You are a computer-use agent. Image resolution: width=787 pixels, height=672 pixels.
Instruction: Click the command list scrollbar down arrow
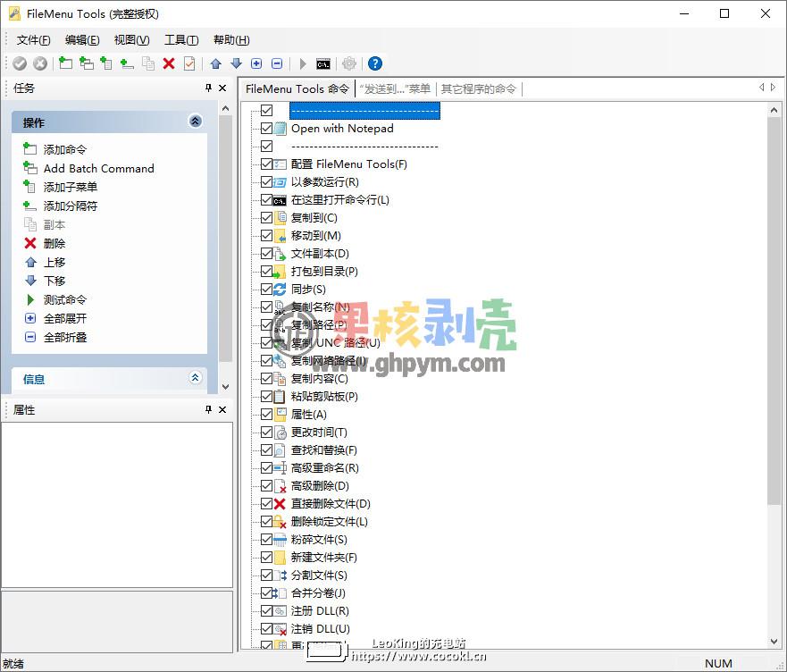pyautogui.click(x=774, y=642)
